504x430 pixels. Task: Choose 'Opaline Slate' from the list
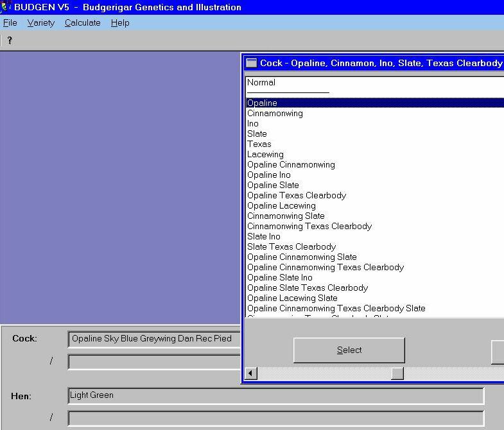(375, 185)
